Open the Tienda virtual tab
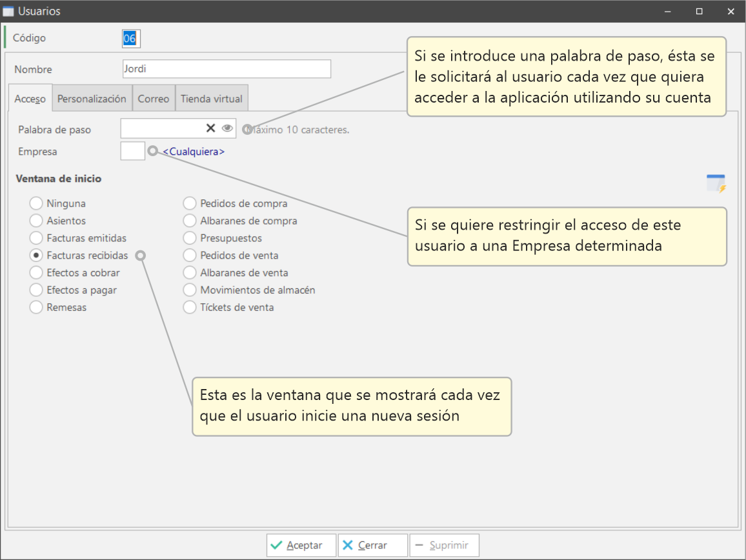Screen dimensions: 746x560 coord(212,99)
